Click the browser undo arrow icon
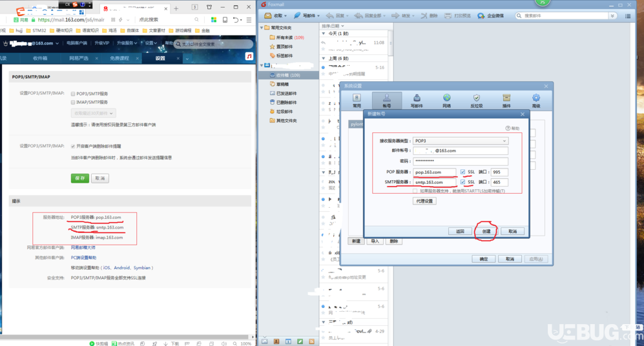 coord(235,20)
